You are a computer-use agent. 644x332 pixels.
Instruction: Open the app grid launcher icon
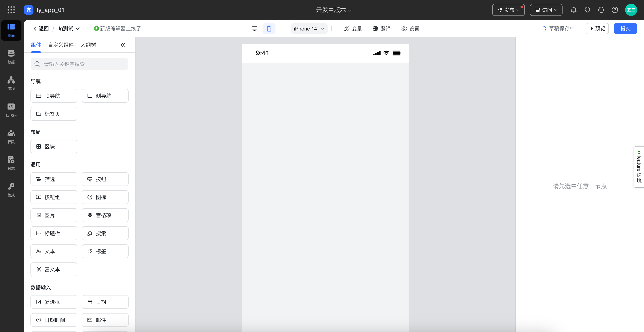[11, 10]
